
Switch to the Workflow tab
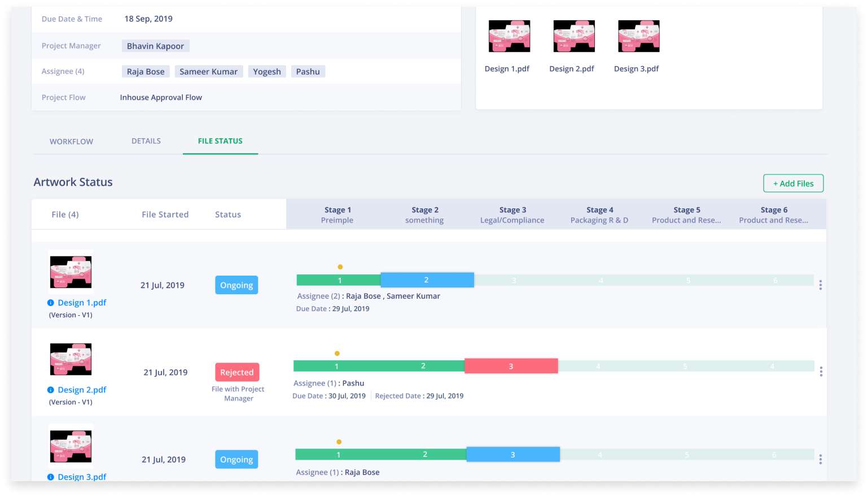coord(72,141)
